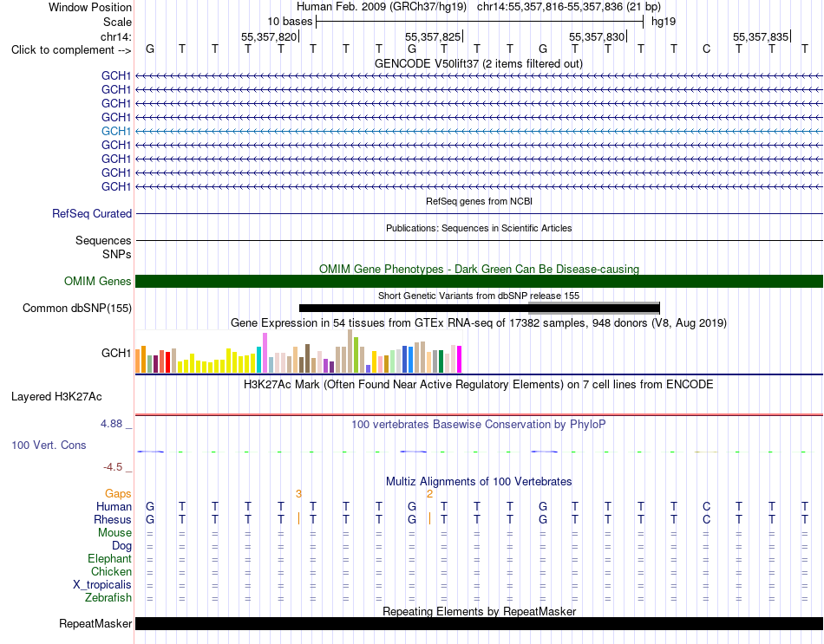Click the GTEx Gene Expression track title

[x=479, y=323]
